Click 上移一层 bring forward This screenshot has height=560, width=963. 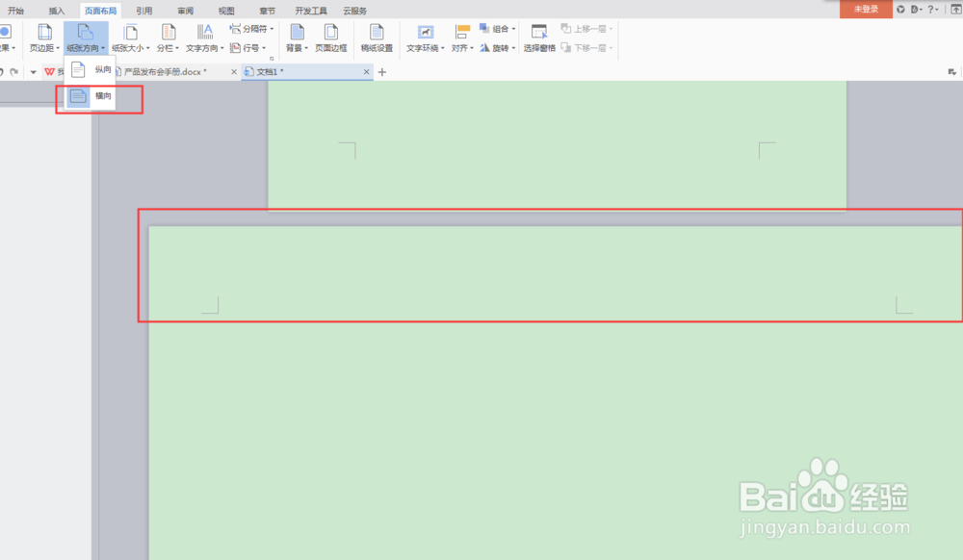586,29
